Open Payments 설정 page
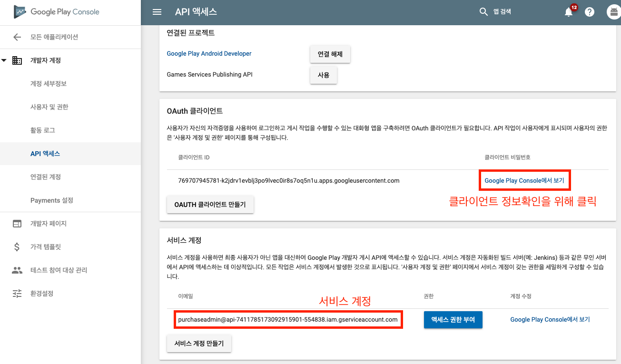The height and width of the screenshot is (364, 621). click(x=52, y=200)
